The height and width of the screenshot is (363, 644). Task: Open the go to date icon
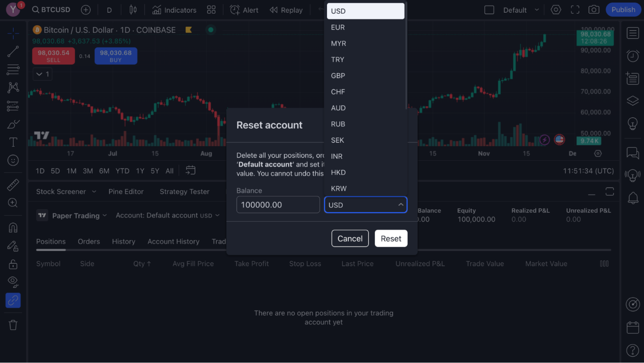tap(191, 170)
